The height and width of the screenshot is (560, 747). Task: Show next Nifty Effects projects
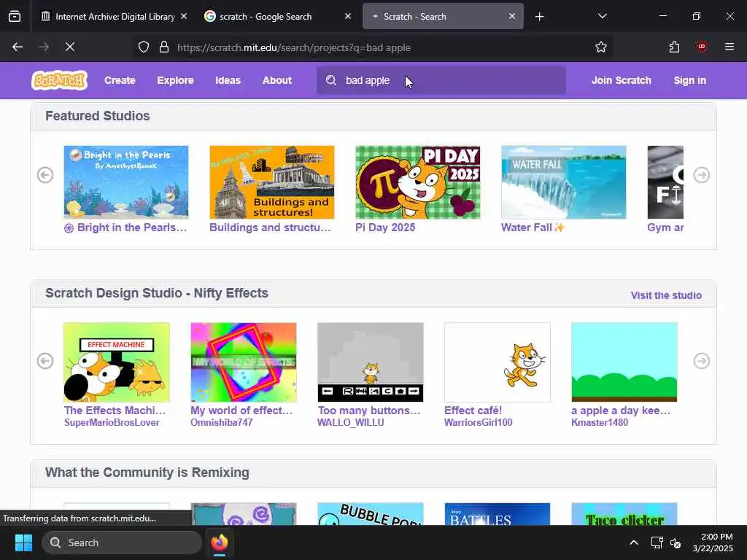[x=701, y=361]
